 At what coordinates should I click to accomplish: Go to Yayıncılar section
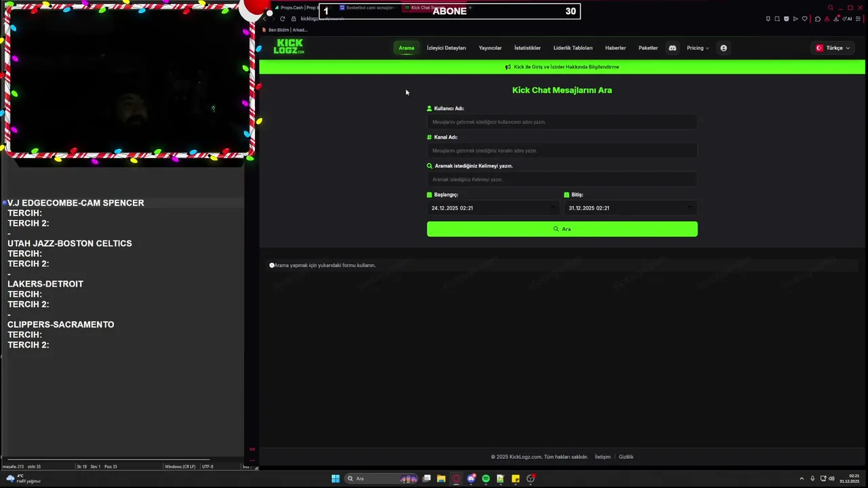pyautogui.click(x=490, y=48)
